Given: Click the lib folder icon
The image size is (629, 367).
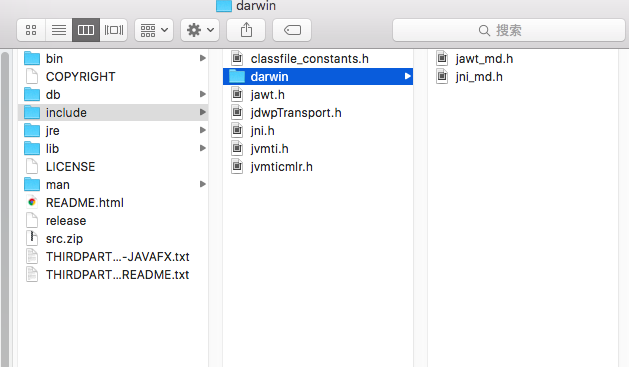Looking at the screenshot, I should click(x=32, y=149).
